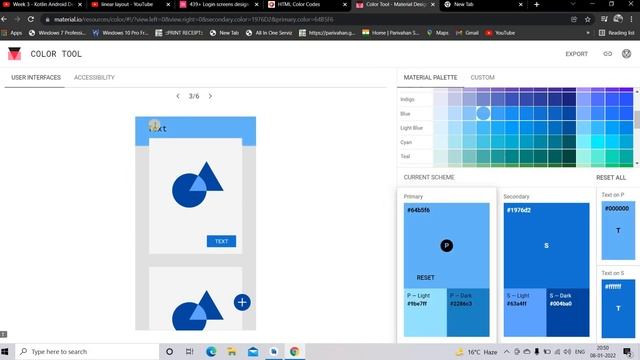Click the Material Design logo icon
This screenshot has width=640, height=360.
14,53
